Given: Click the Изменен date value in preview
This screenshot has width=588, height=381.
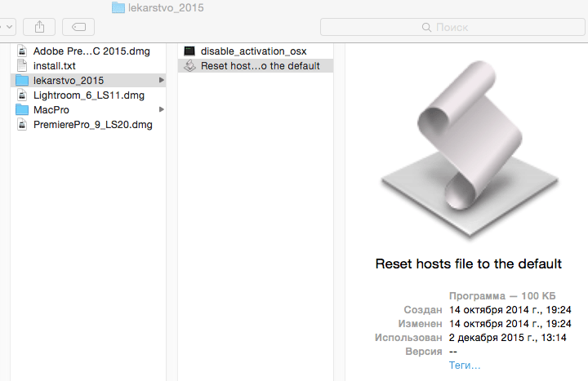Looking at the screenshot, I should pyautogui.click(x=510, y=324).
